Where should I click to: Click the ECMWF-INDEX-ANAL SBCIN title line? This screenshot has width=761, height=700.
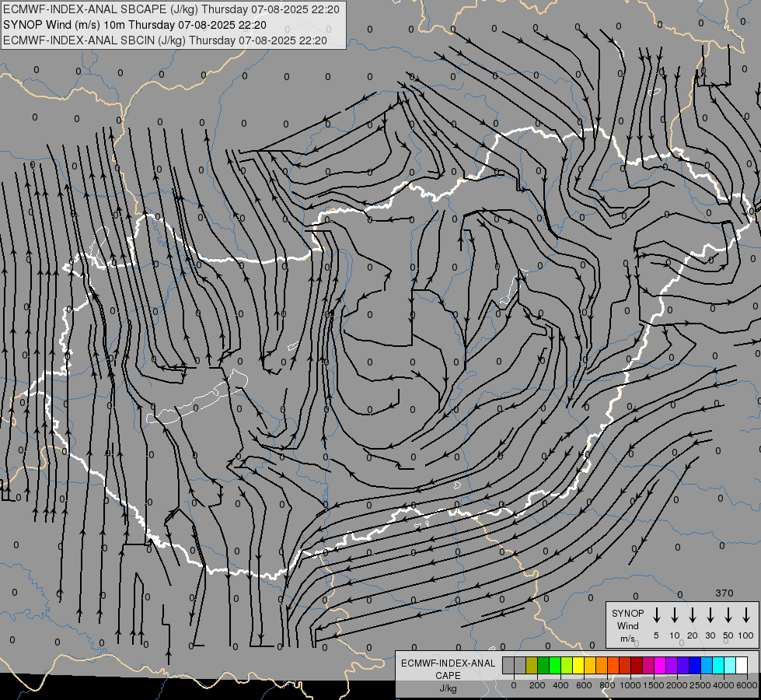tap(165, 40)
